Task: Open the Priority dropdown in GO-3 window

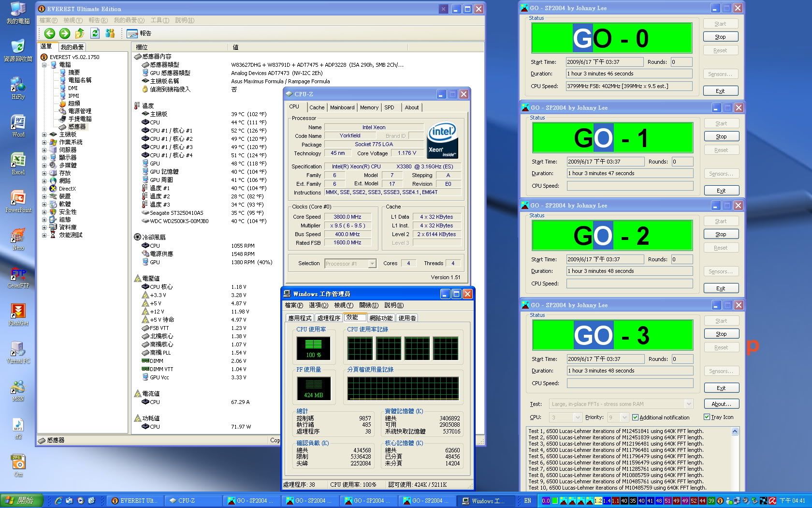Action: [618, 417]
